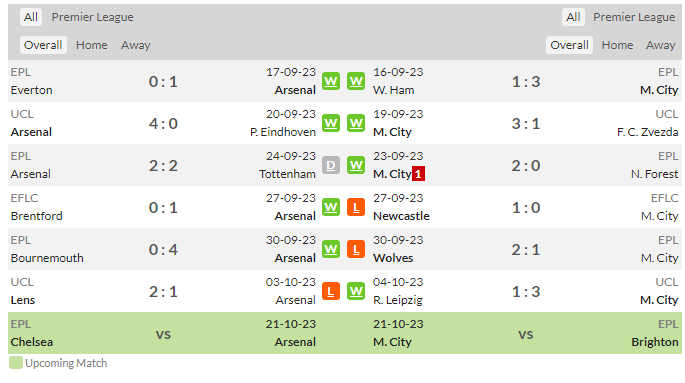This screenshot has width=685, height=383.
Task: Click M. City's W badge for R. Leipzig match
Action: [x=356, y=291]
